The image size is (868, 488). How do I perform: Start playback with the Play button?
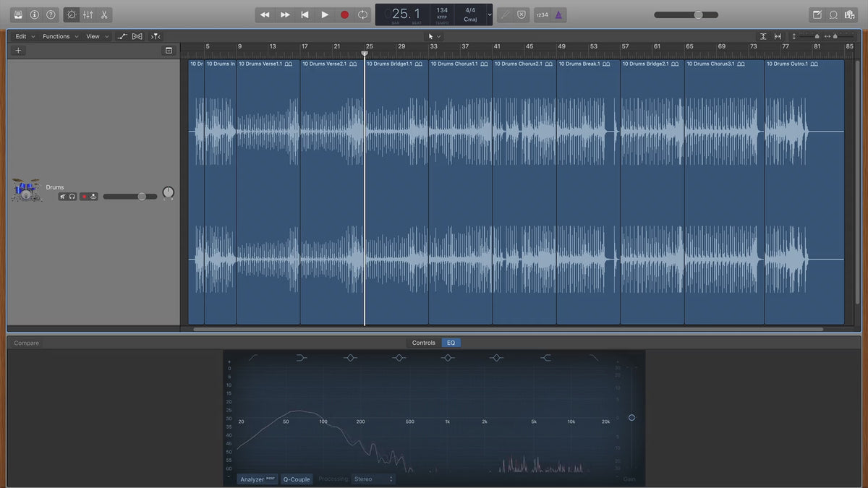(325, 14)
